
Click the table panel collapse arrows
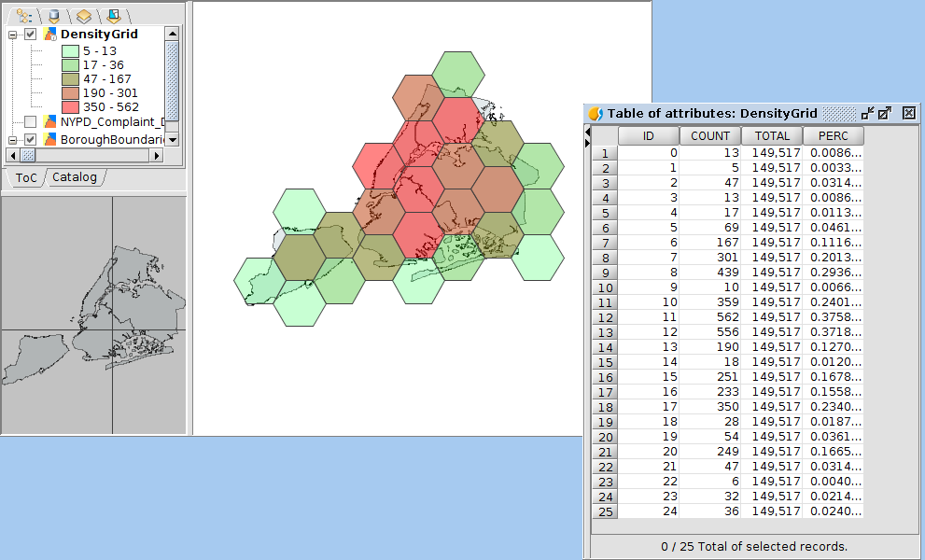click(x=587, y=136)
